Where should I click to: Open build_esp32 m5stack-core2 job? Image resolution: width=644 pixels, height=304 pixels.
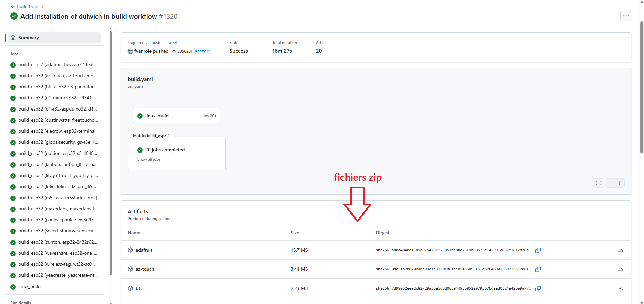pyautogui.click(x=57, y=198)
